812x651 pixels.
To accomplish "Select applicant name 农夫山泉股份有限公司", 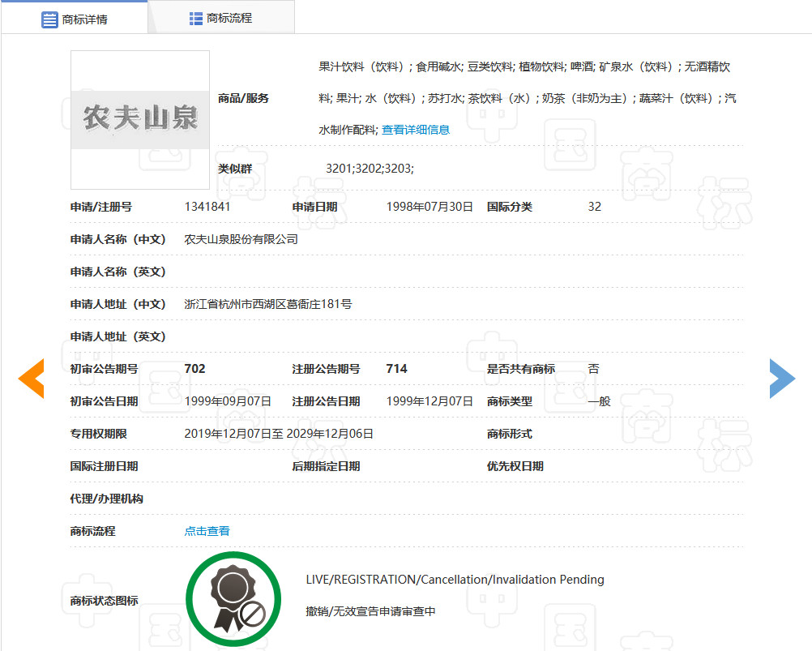I will 241,239.
